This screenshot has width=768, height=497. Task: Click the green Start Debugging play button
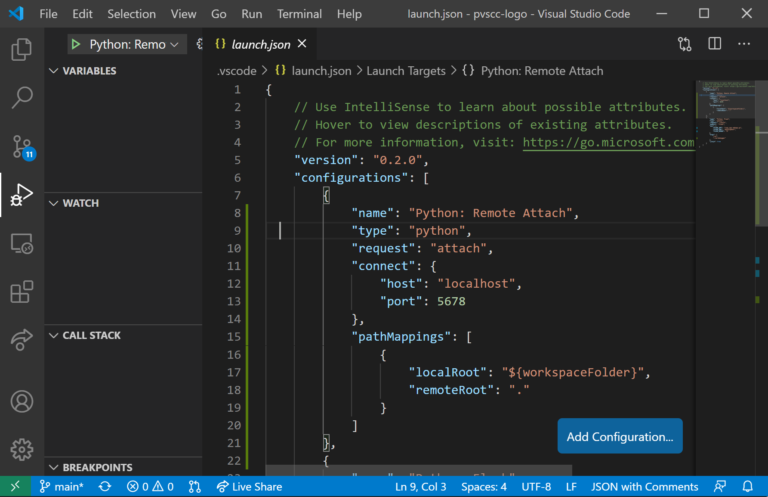coord(76,45)
